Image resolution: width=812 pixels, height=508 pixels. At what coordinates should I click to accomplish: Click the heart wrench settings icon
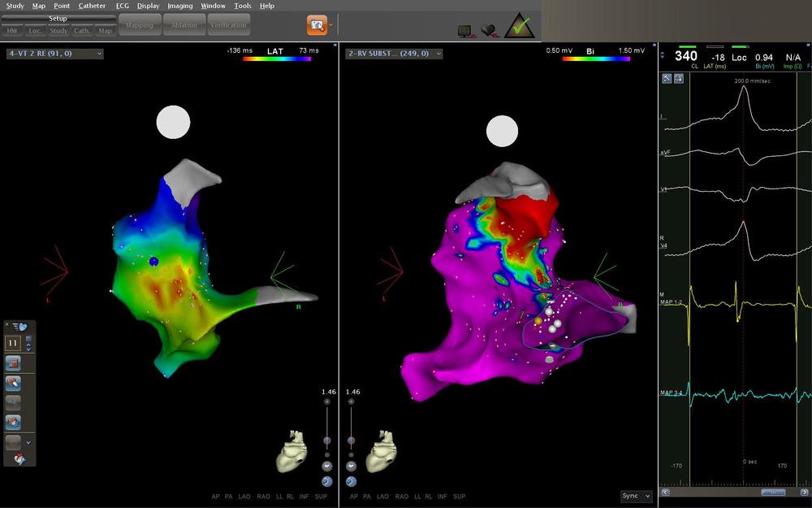pyautogui.click(x=19, y=459)
